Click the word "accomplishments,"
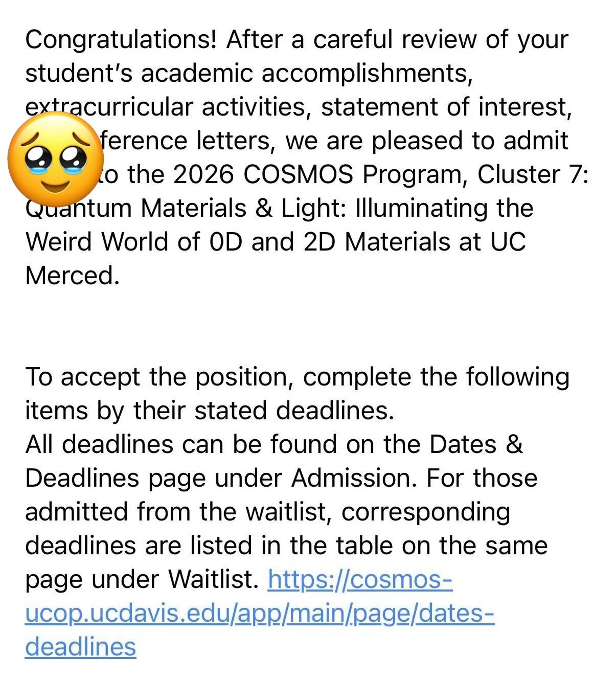The height and width of the screenshot is (680, 616). click(367, 73)
